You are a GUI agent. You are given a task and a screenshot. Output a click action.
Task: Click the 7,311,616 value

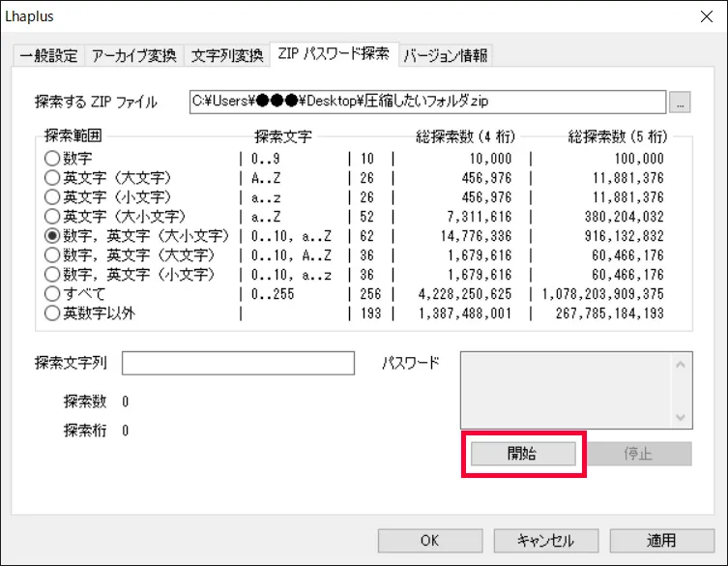pyautogui.click(x=480, y=217)
